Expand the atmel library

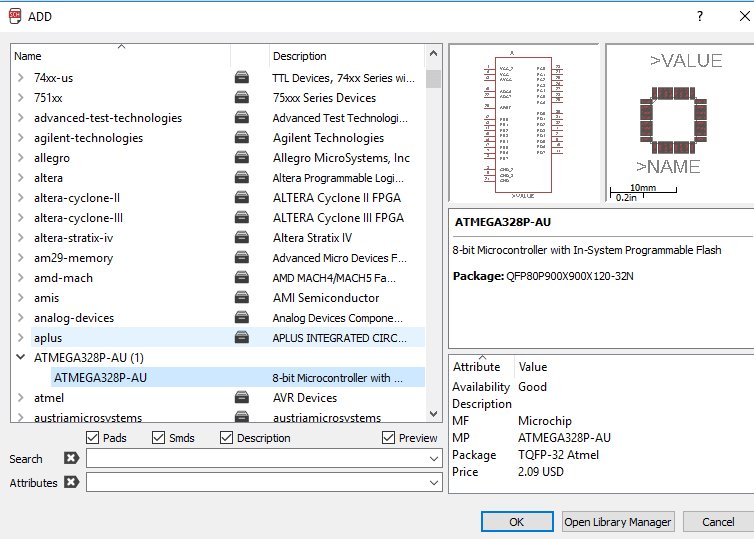pos(20,398)
